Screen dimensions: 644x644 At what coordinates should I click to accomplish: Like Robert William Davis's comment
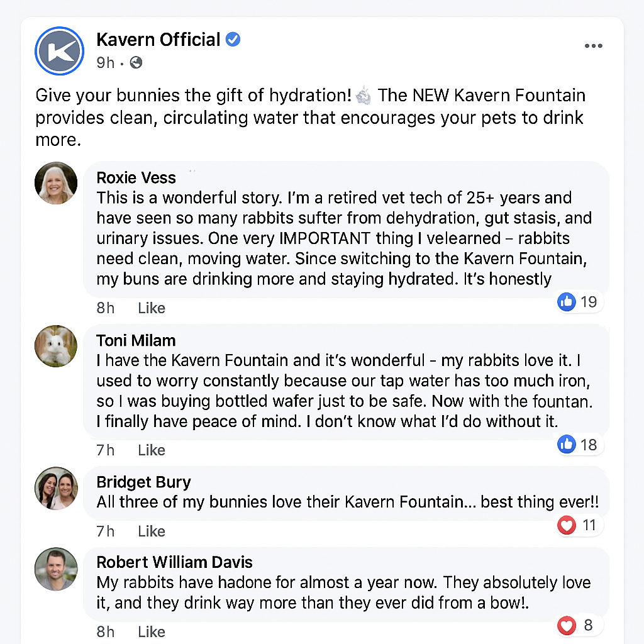tap(152, 631)
